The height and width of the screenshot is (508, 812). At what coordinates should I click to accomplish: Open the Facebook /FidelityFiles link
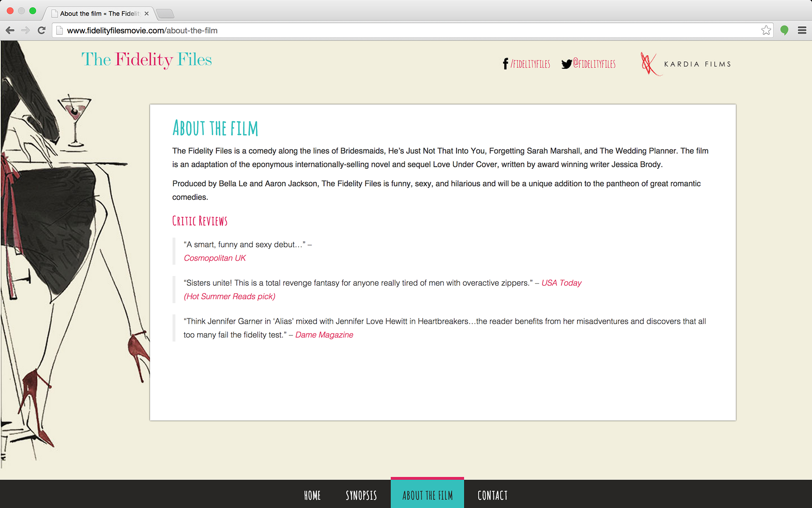tap(530, 64)
